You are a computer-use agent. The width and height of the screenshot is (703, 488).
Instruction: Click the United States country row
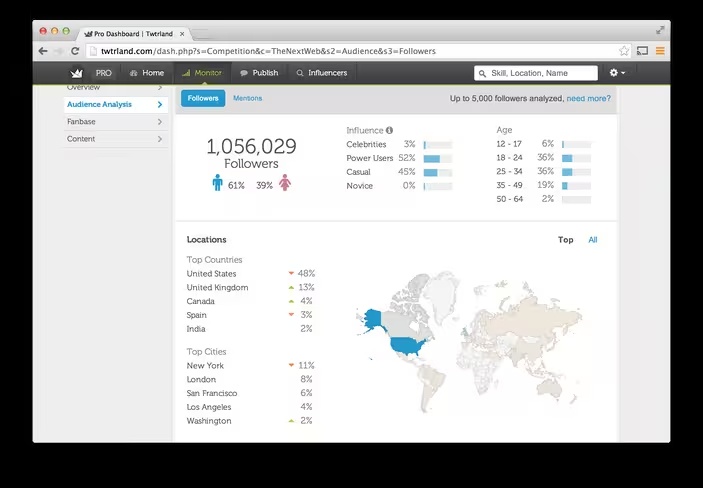251,274
